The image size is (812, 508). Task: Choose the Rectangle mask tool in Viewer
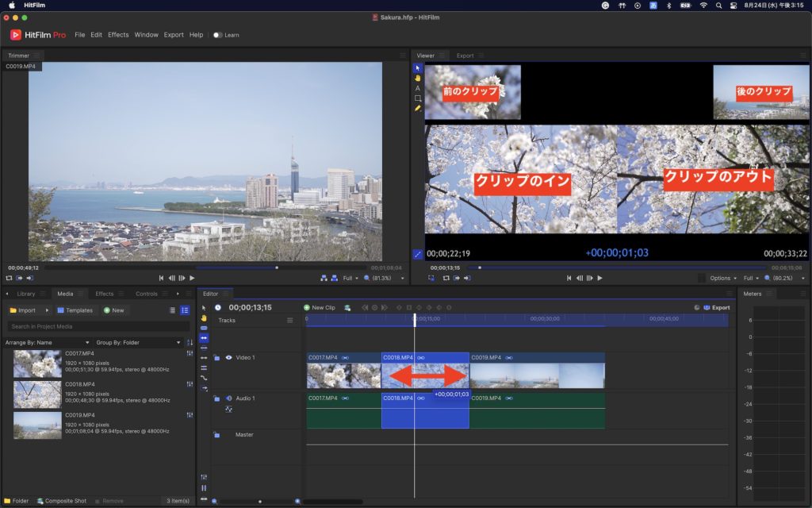coord(418,98)
